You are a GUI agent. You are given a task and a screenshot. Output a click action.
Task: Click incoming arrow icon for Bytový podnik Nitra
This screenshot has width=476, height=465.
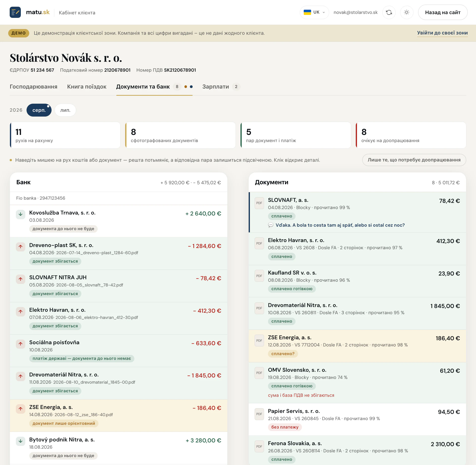[x=21, y=441]
